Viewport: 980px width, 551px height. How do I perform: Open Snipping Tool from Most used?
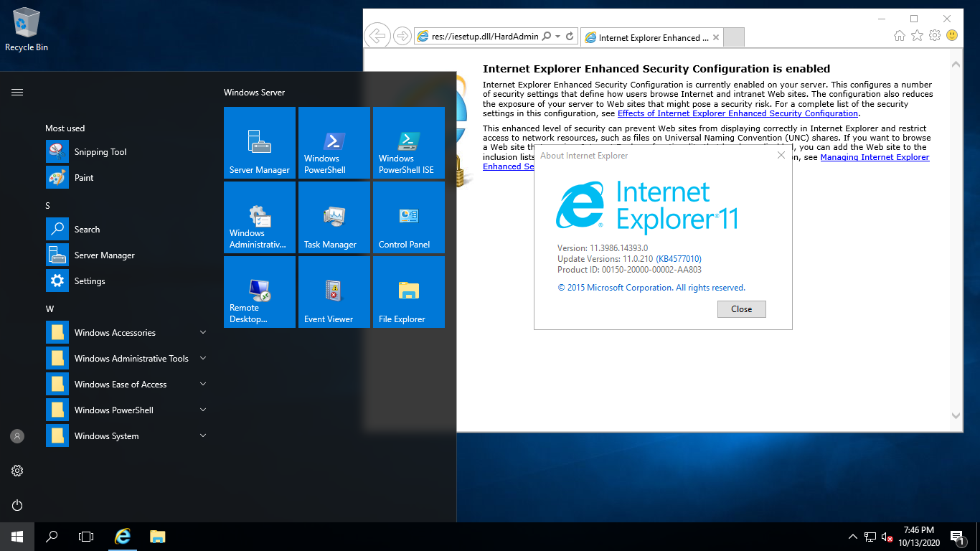click(128, 152)
